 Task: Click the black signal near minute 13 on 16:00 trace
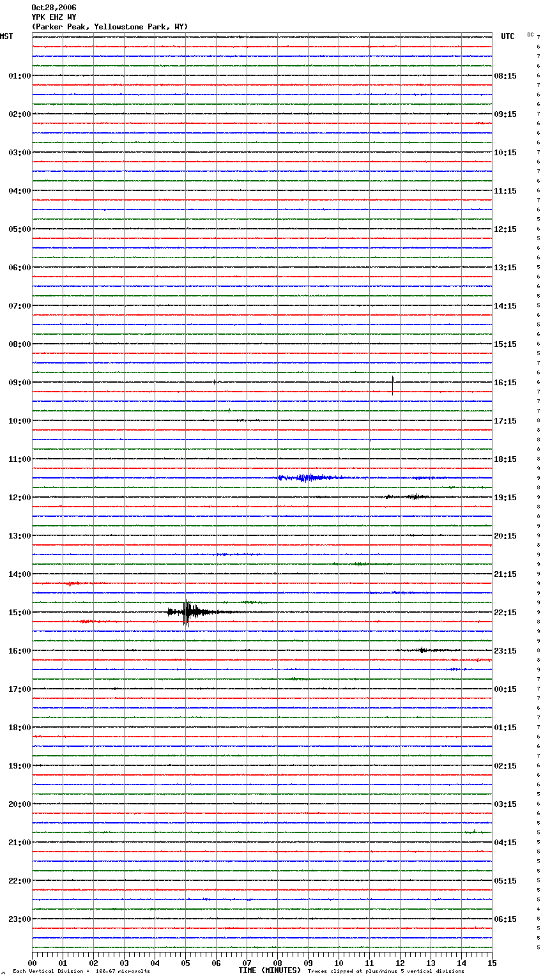click(425, 650)
